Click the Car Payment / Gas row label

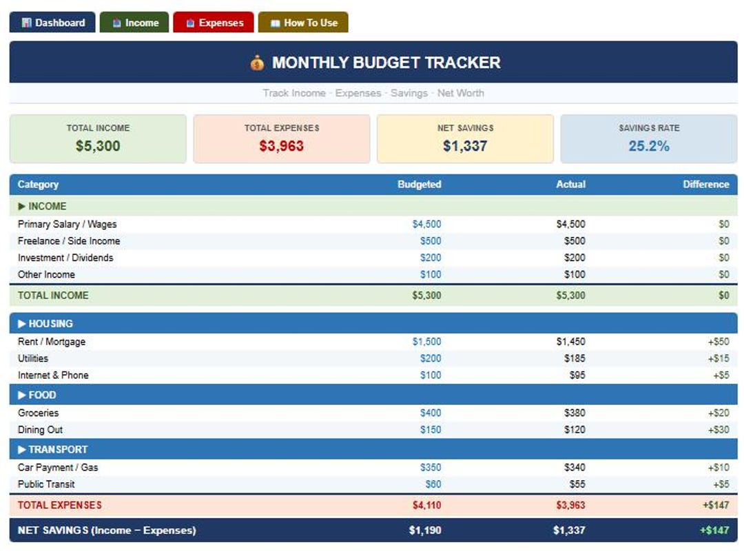coord(58,468)
